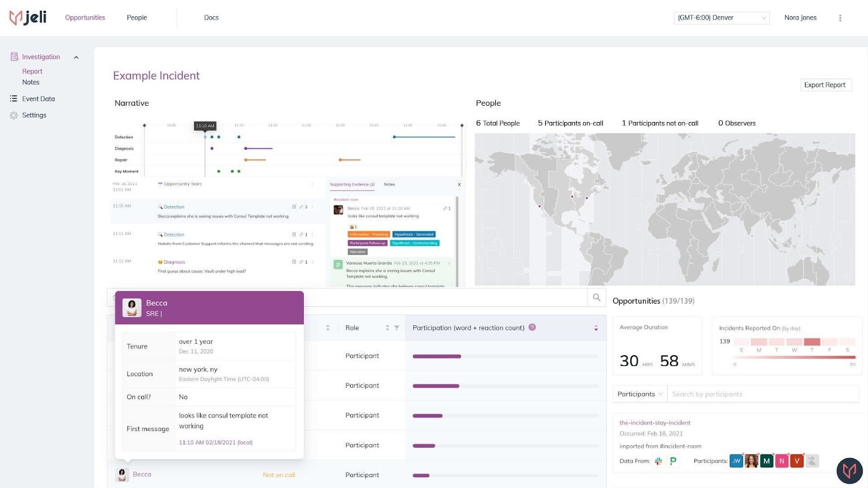868x488 pixels.
Task: Open the-incident-stay-incident link
Action: point(655,423)
